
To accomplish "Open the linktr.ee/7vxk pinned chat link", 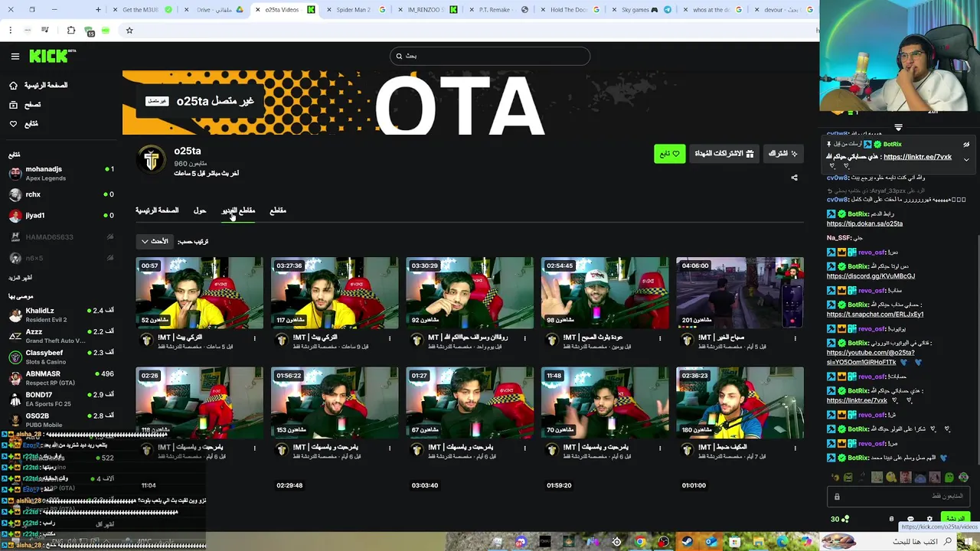I will [917, 157].
